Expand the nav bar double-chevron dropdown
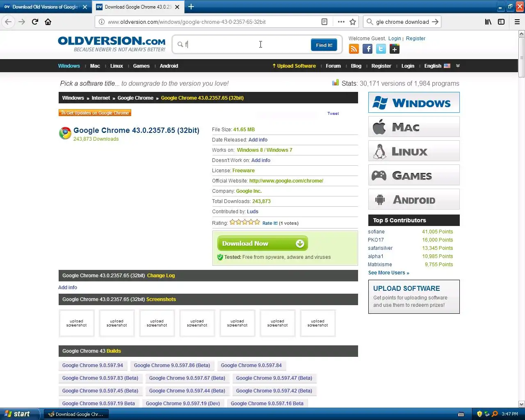 point(458,66)
